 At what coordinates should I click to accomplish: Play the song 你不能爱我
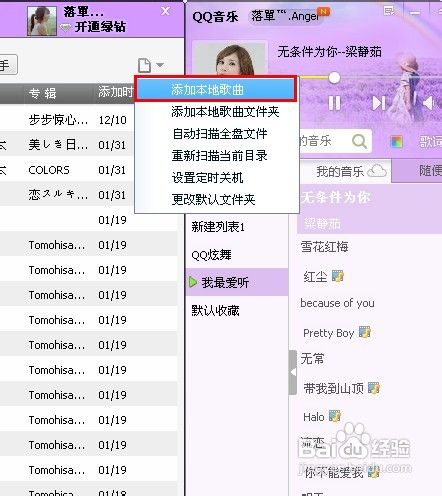click(334, 473)
